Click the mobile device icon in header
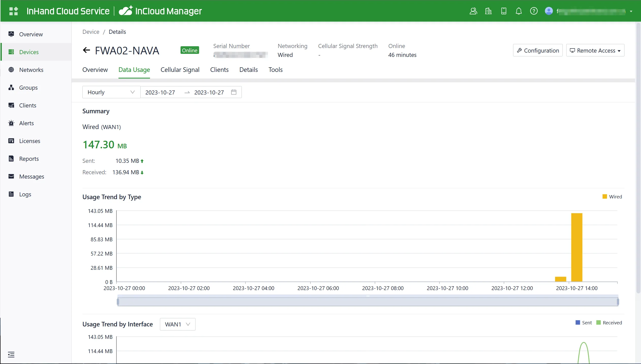The image size is (641, 364). click(x=503, y=11)
